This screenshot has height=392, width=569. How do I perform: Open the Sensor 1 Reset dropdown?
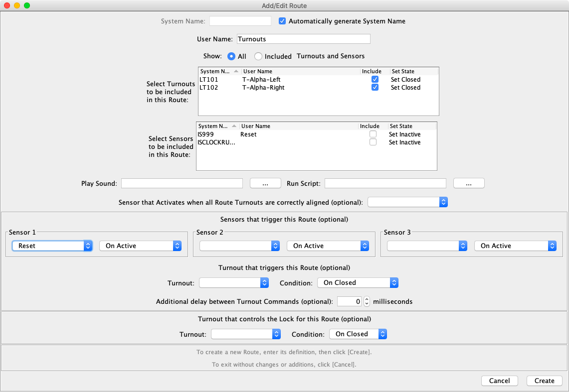point(52,246)
